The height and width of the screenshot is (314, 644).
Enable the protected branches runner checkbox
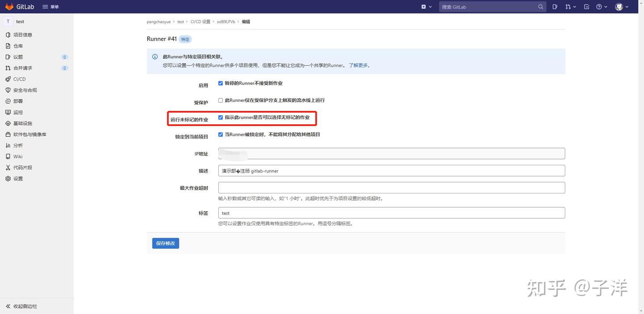(220, 100)
